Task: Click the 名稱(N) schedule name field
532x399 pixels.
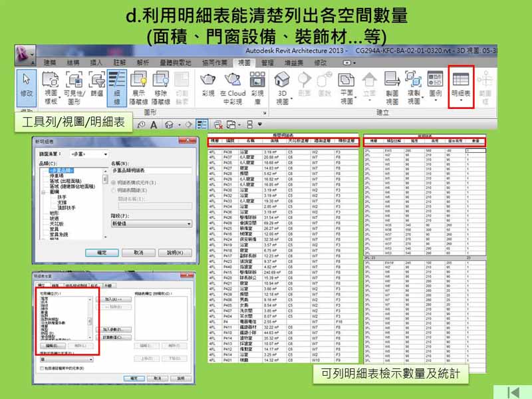Action: (x=152, y=171)
